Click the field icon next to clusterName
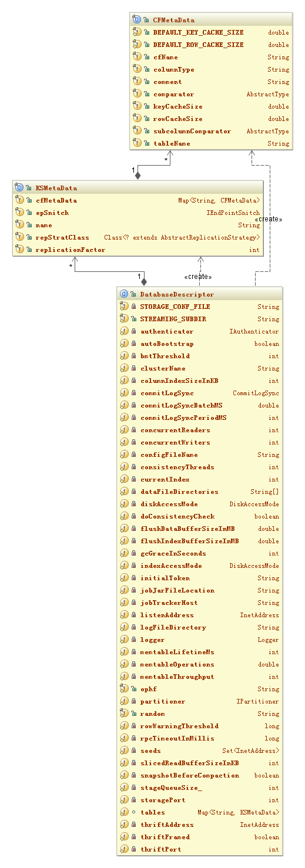 pos(123,368)
